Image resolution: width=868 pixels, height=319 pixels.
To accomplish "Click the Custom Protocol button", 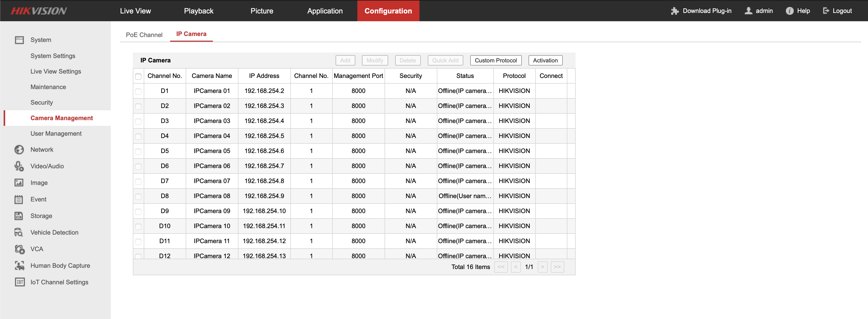I will (x=495, y=60).
